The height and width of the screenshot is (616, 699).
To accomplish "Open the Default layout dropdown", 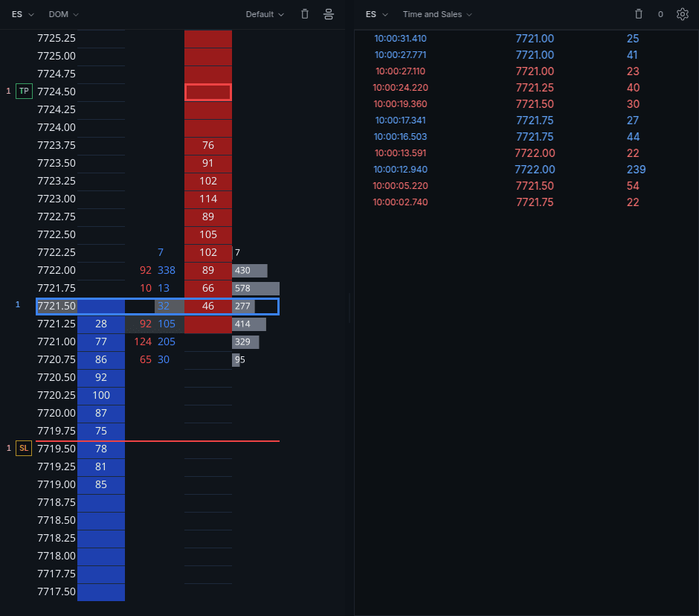I will [x=265, y=14].
